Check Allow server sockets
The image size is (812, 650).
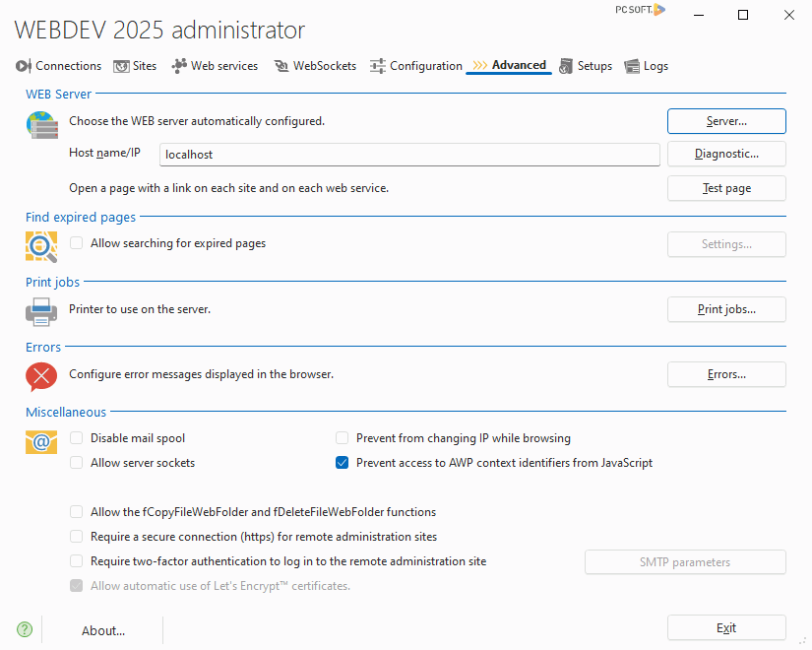(76, 462)
